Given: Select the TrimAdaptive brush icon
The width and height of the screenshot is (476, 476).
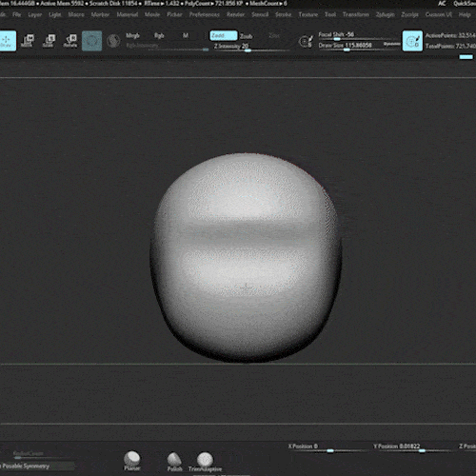Looking at the screenshot, I should (205, 462).
